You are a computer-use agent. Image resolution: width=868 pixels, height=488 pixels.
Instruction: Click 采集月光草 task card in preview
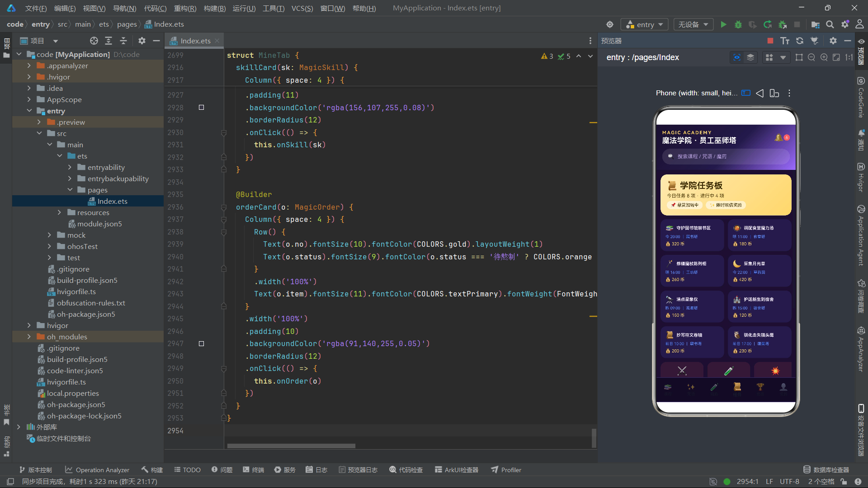[759, 271]
